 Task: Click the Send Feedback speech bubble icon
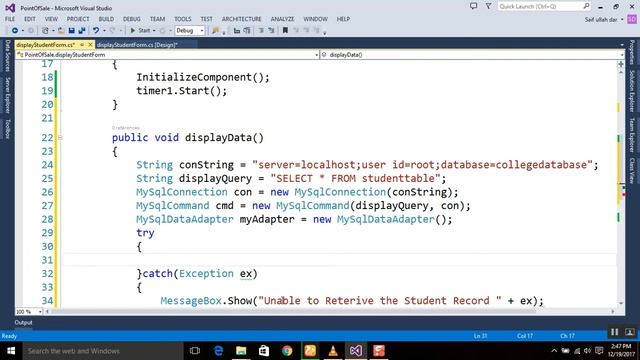[473, 6]
